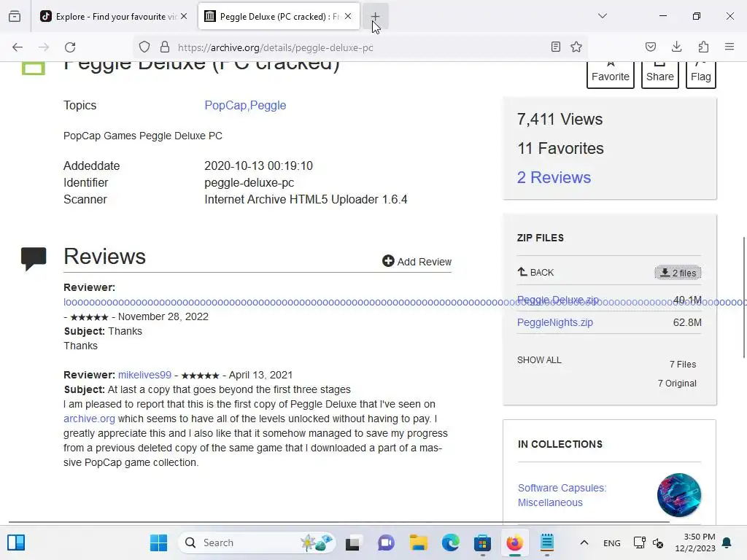The image size is (747, 560).
Task: Go back to previous page
Action: [x=18, y=47]
